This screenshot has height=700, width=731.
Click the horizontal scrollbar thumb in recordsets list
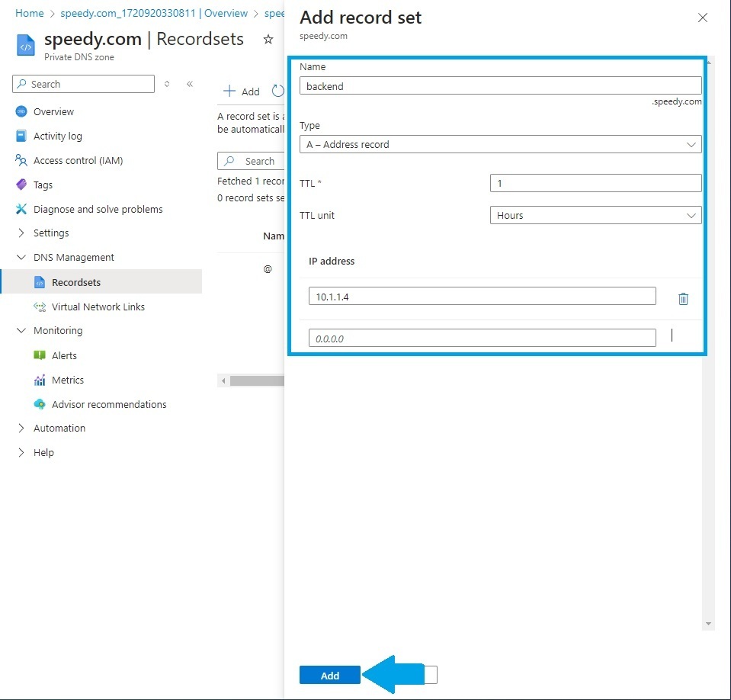pyautogui.click(x=258, y=381)
